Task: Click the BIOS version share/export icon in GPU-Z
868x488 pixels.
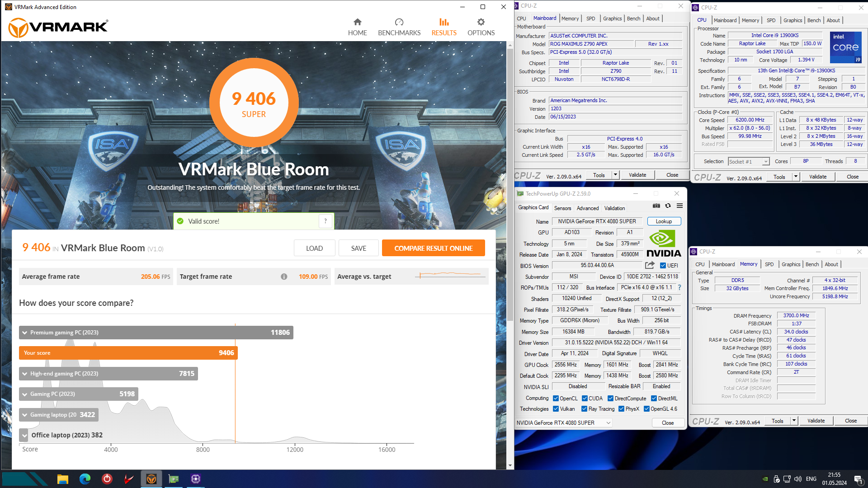Action: coord(650,265)
